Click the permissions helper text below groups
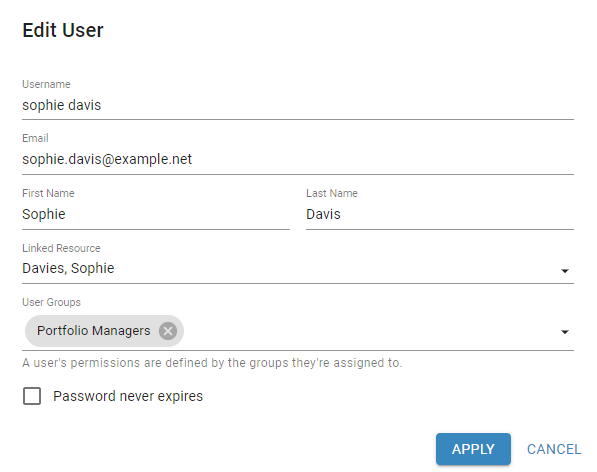Screen dimensions: 597x472 [212, 363]
